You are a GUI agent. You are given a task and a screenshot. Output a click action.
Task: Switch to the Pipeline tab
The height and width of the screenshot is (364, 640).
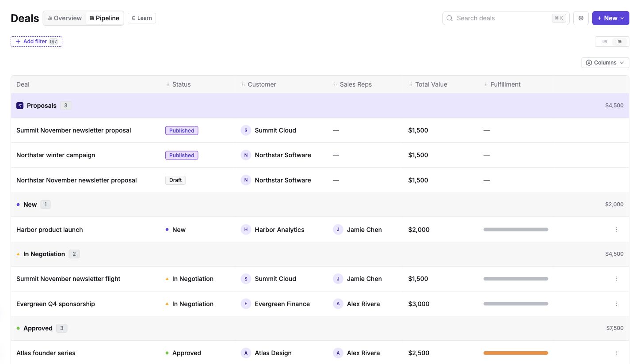(x=104, y=18)
